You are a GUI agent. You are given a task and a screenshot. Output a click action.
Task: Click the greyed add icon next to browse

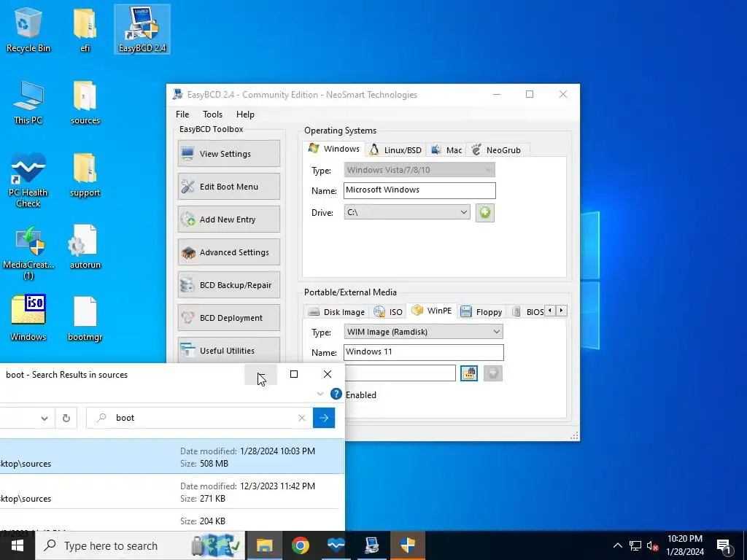[x=492, y=373]
